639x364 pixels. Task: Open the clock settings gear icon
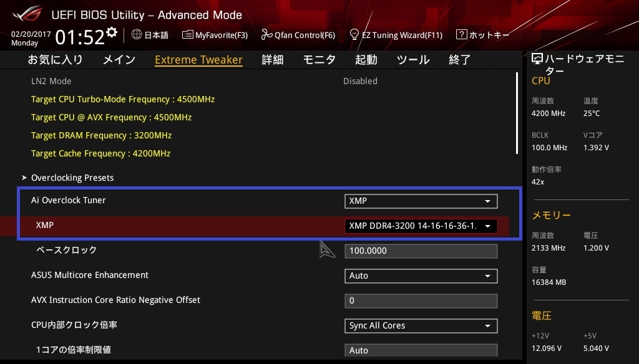(x=112, y=32)
